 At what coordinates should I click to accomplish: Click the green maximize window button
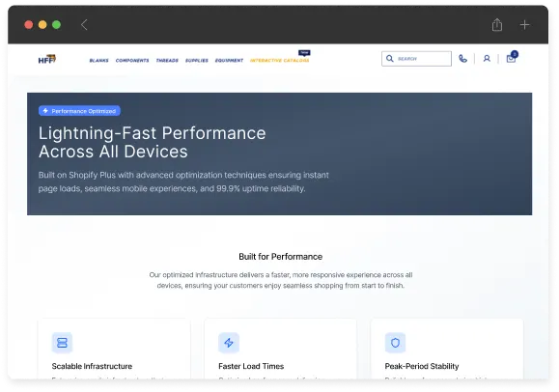(57, 24)
